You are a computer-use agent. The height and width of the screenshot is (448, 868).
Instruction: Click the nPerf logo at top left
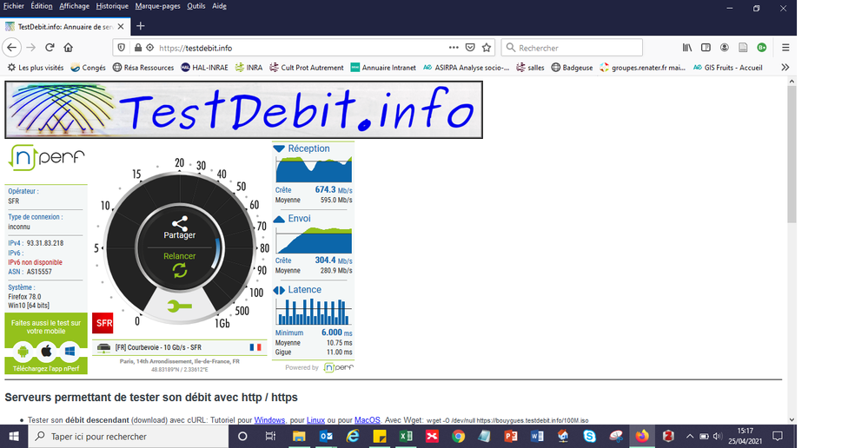[47, 157]
